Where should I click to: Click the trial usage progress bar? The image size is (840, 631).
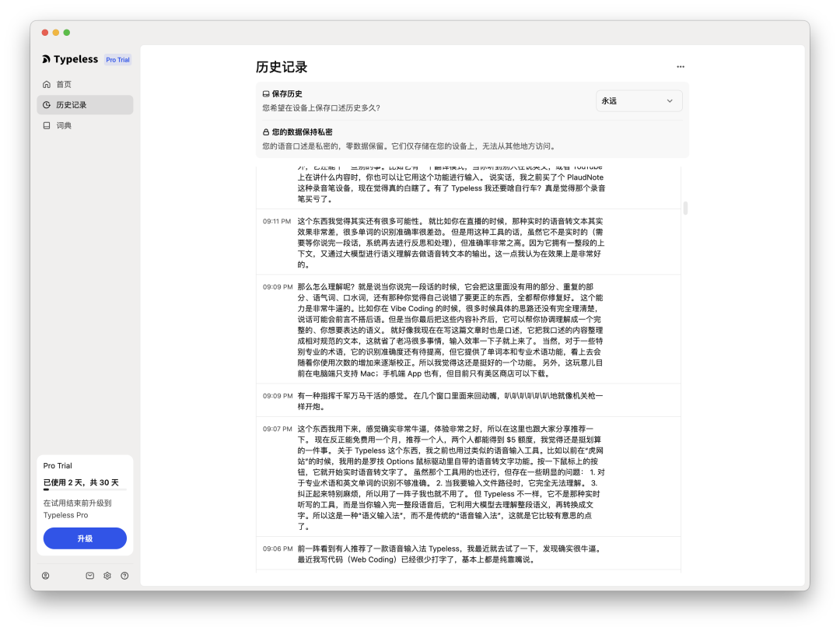(x=86, y=489)
